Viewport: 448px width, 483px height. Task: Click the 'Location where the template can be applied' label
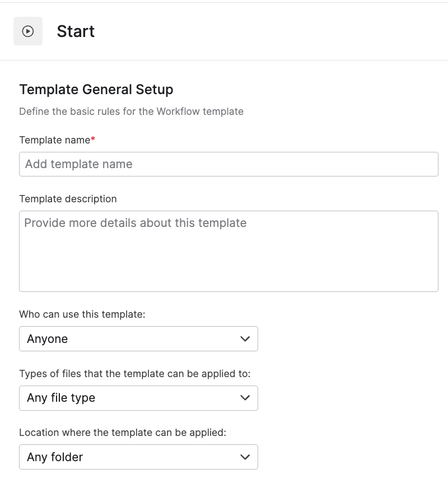point(123,433)
